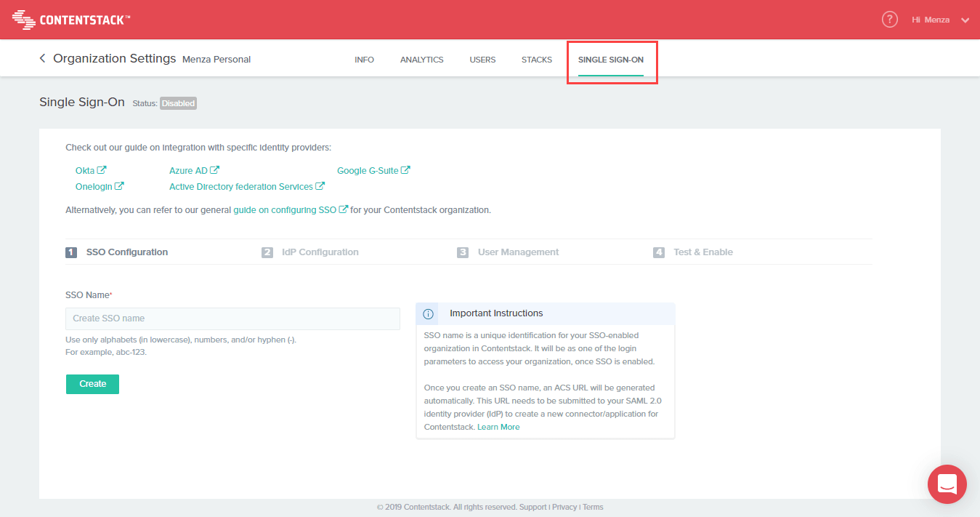Go back using the back chevron
This screenshot has width=980, height=517.
tap(42, 58)
